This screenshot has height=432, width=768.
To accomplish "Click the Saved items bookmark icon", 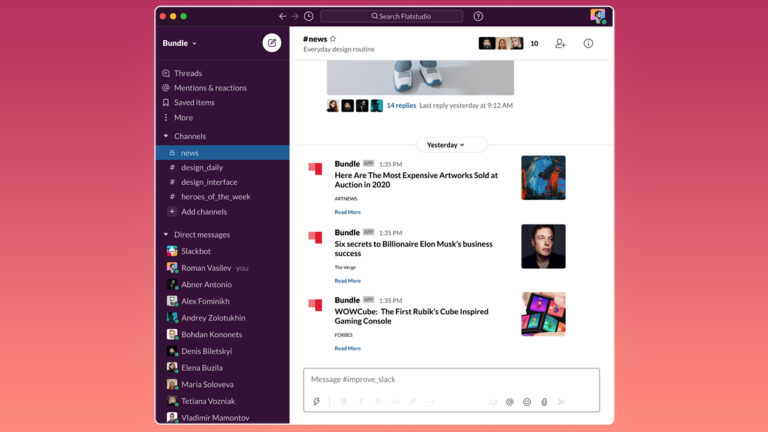I will [x=166, y=102].
